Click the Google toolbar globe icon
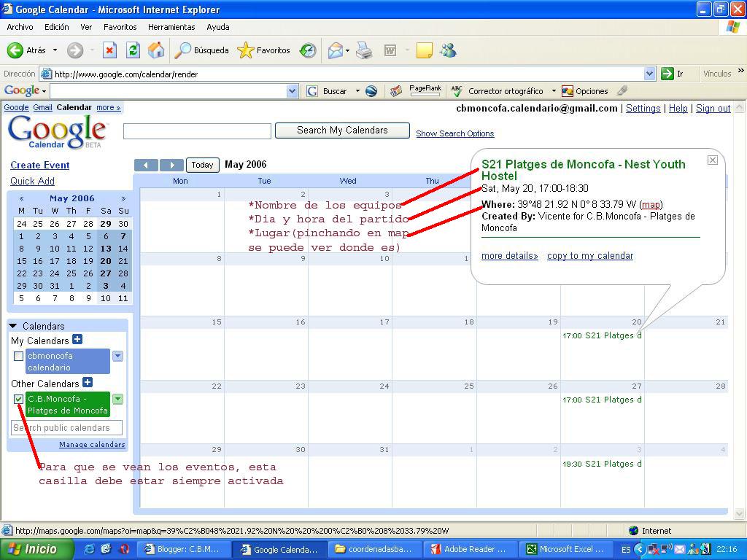This screenshot has width=747, height=560. click(x=371, y=91)
